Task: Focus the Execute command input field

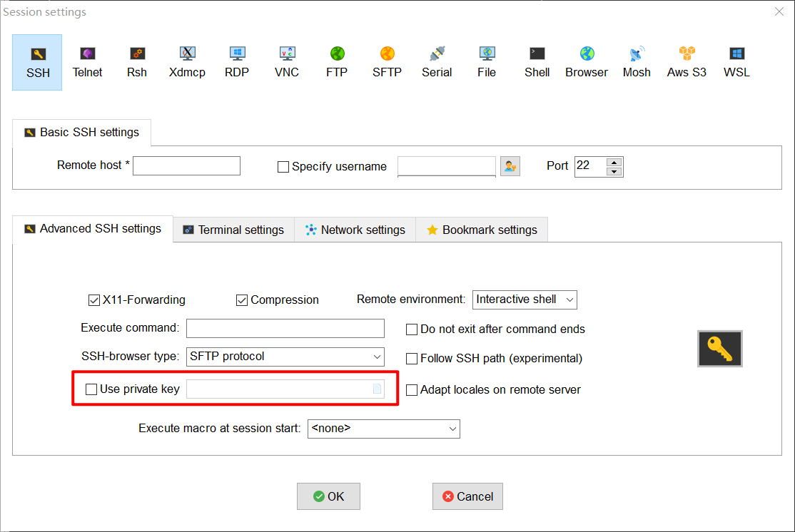Action: [x=285, y=328]
